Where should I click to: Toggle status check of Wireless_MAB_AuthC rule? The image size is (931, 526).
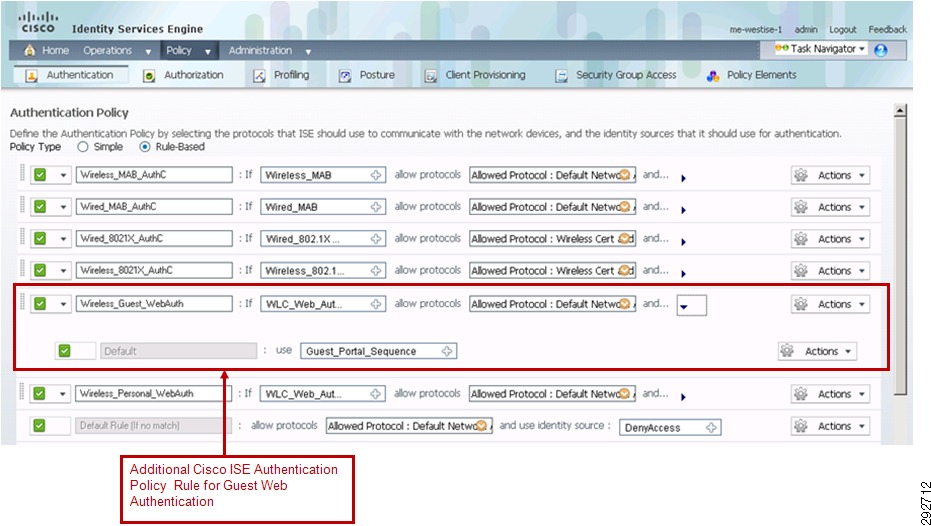[x=40, y=175]
